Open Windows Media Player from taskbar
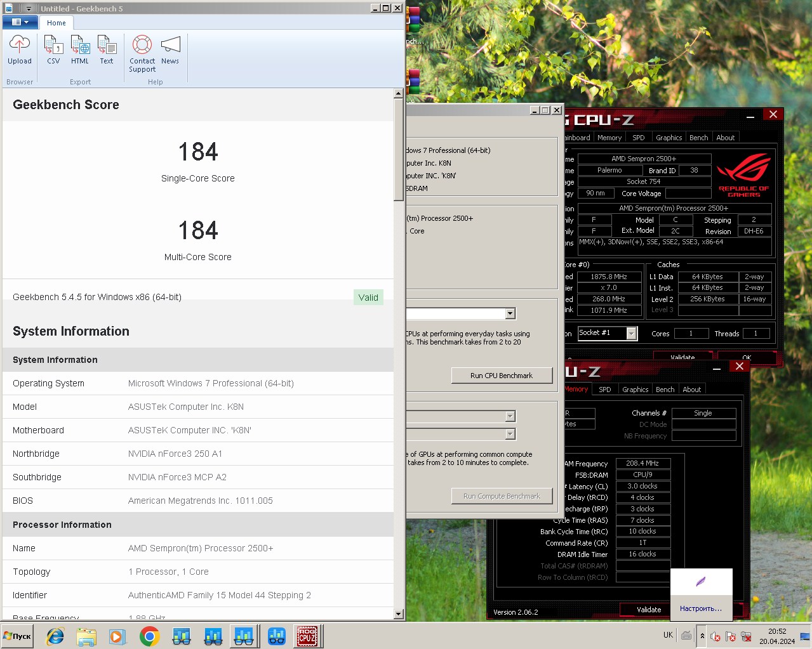Image resolution: width=812 pixels, height=649 pixels. (x=117, y=636)
